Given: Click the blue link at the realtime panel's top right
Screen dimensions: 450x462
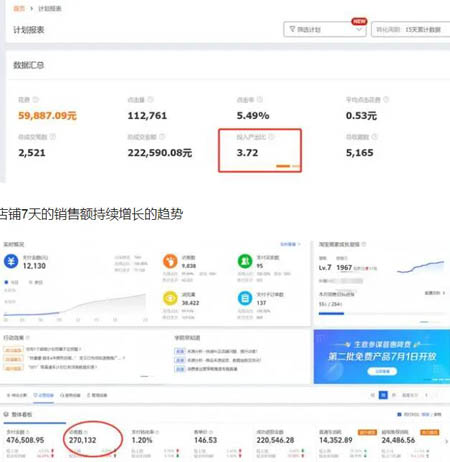Looking at the screenshot, I should [290, 244].
